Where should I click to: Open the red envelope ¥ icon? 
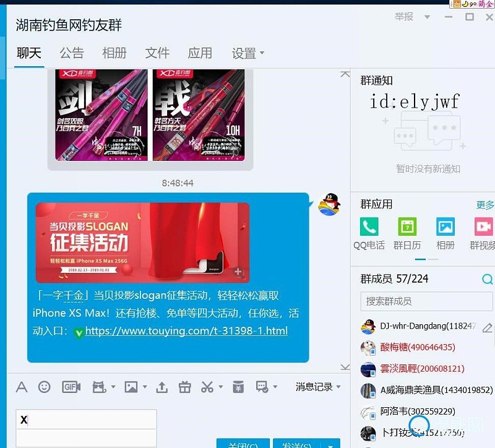coord(238,387)
